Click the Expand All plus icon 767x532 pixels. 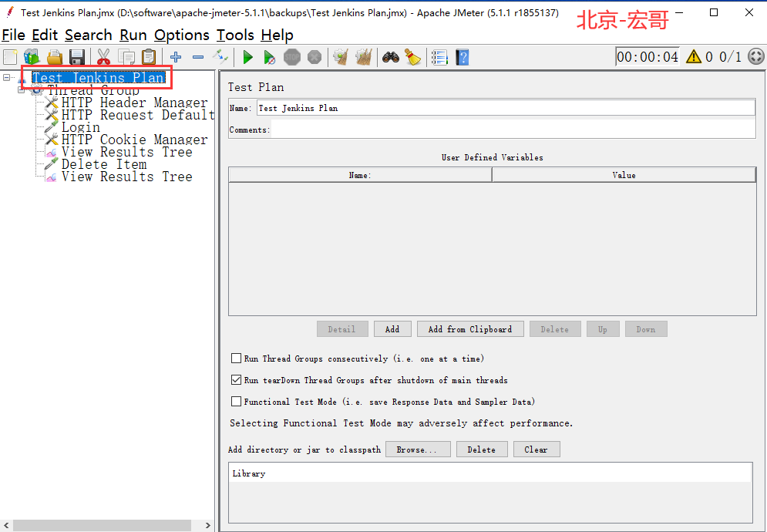176,57
